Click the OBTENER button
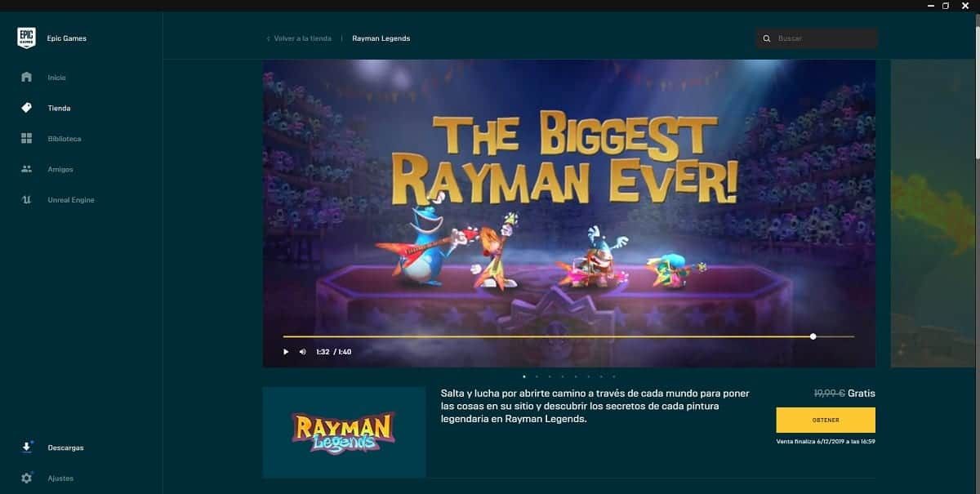 pos(826,420)
